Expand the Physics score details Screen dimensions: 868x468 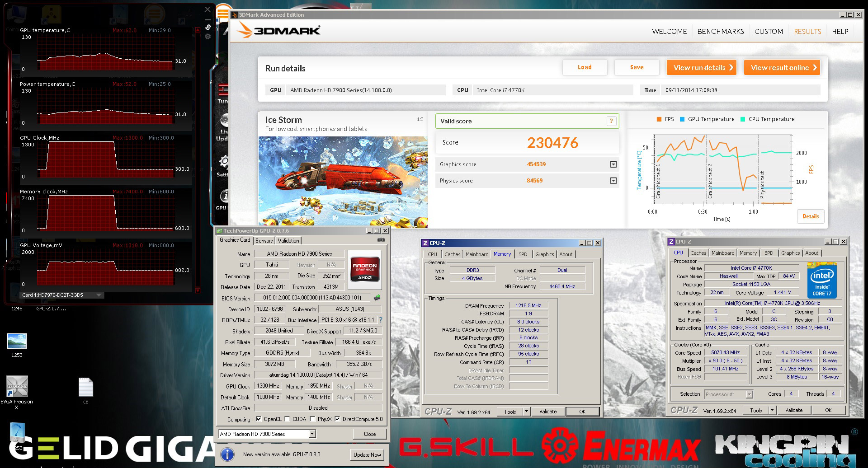coord(613,181)
